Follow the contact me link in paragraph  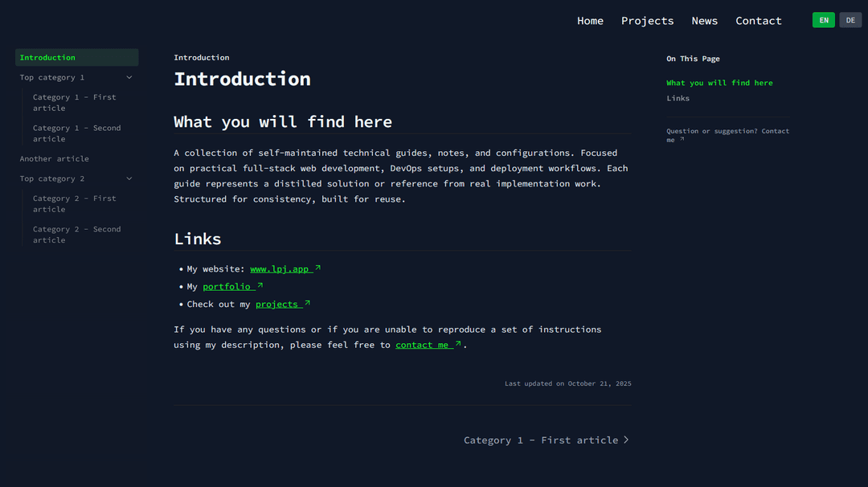tap(422, 345)
